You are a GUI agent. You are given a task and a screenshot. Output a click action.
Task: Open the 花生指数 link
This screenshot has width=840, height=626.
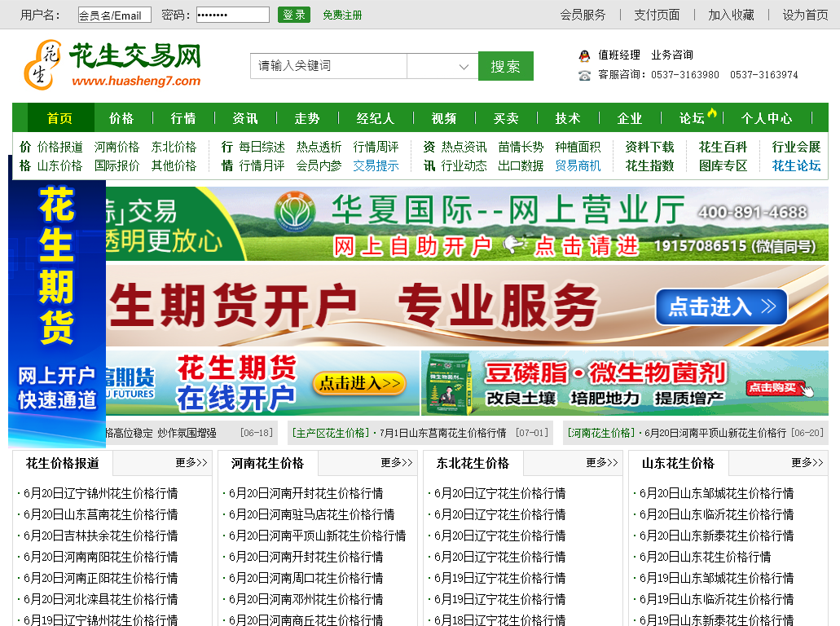pyautogui.click(x=649, y=165)
